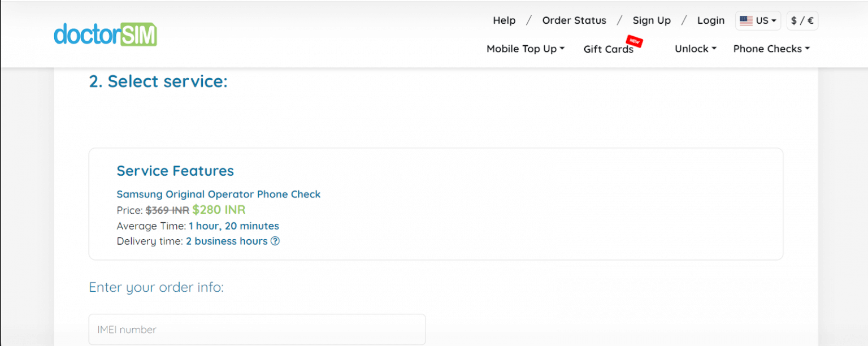Focus the IMEI number input field
Viewport: 868px width, 346px height.
pyautogui.click(x=257, y=330)
